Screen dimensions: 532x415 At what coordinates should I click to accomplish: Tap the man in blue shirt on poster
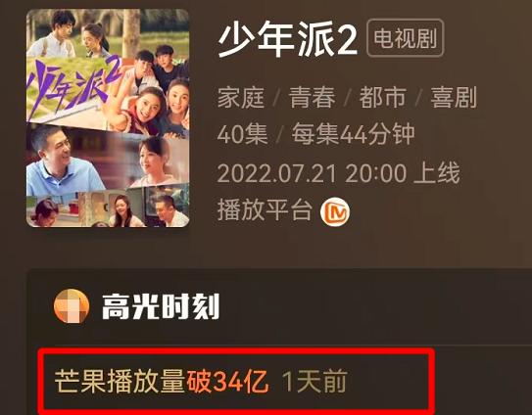tap(61, 162)
